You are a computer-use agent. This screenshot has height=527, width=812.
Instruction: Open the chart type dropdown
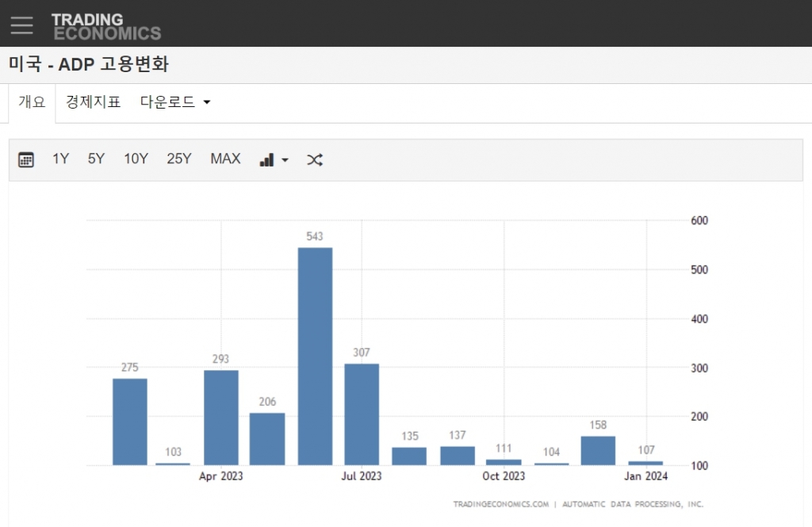(x=274, y=159)
